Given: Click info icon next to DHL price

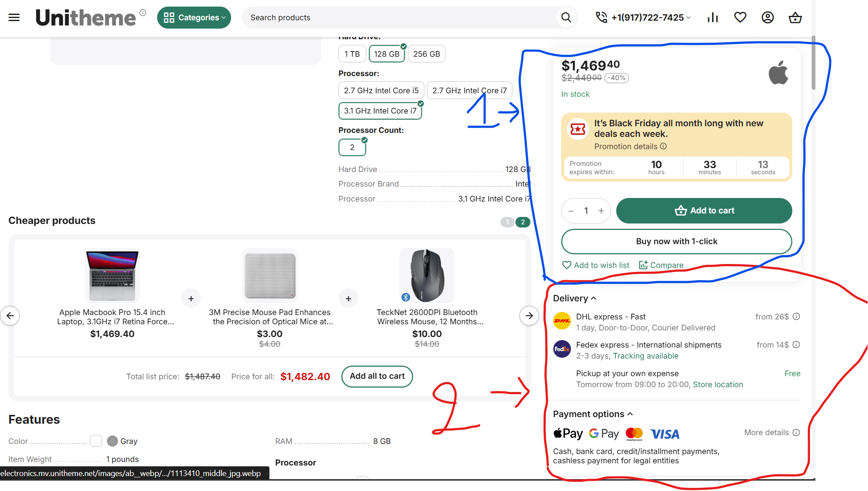Looking at the screenshot, I should pos(796,316).
